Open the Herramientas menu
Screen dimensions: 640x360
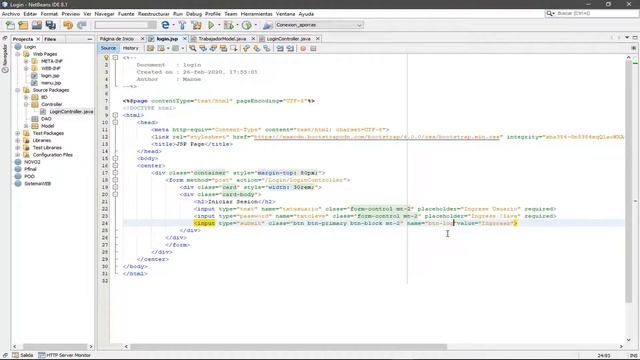click(x=256, y=14)
